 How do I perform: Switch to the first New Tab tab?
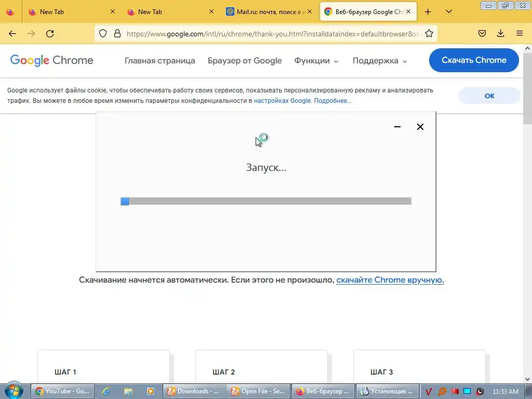point(71,12)
